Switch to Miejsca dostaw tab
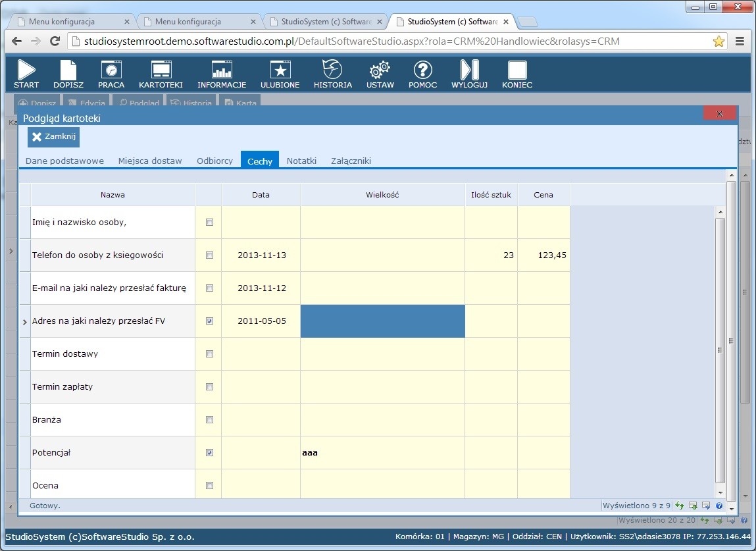756x551 pixels. (x=150, y=161)
